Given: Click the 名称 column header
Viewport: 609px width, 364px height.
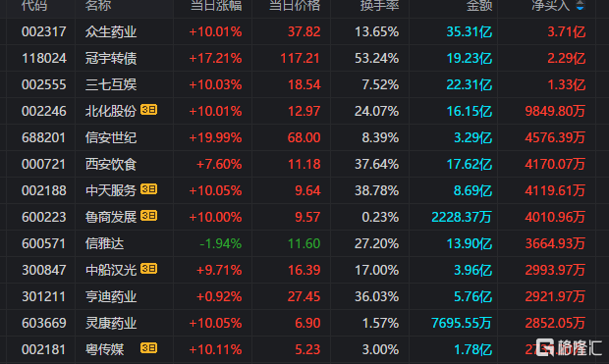Looking at the screenshot, I should click(x=98, y=6).
